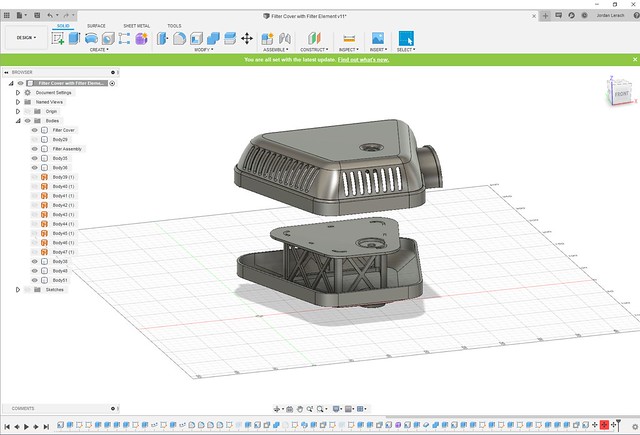Hide Body51 with its eye icon
Image resolution: width=640 pixels, height=435 pixels.
(35, 280)
